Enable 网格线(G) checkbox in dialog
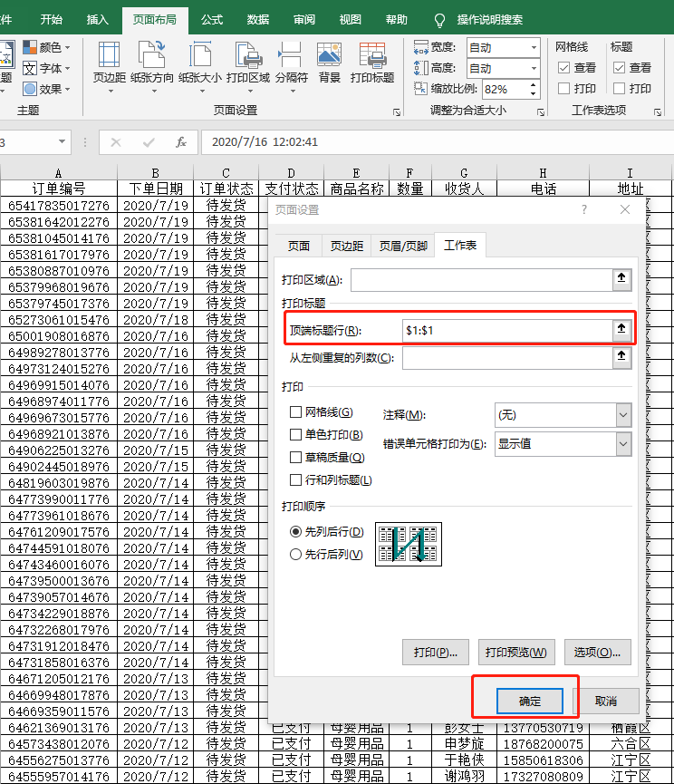Screen dimensions: 674x784 click(x=295, y=412)
